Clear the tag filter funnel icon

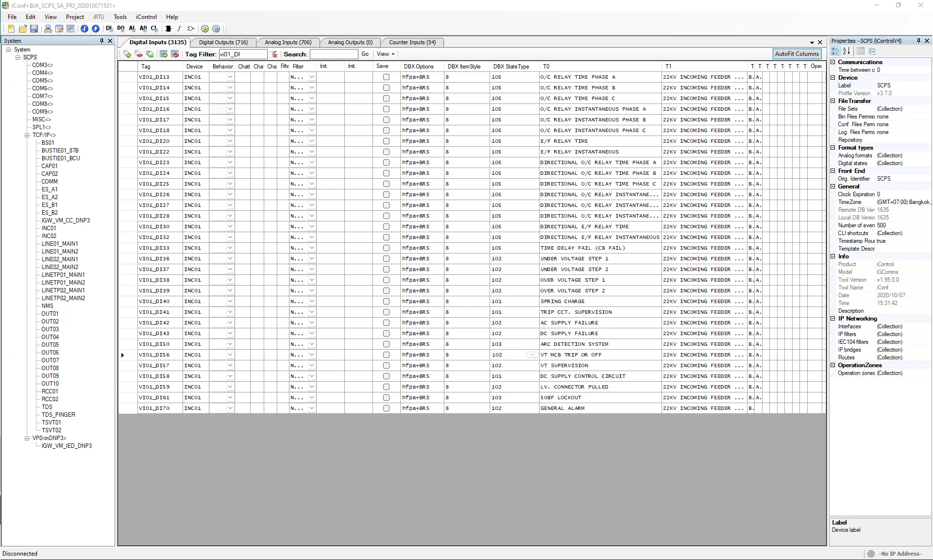pos(274,54)
